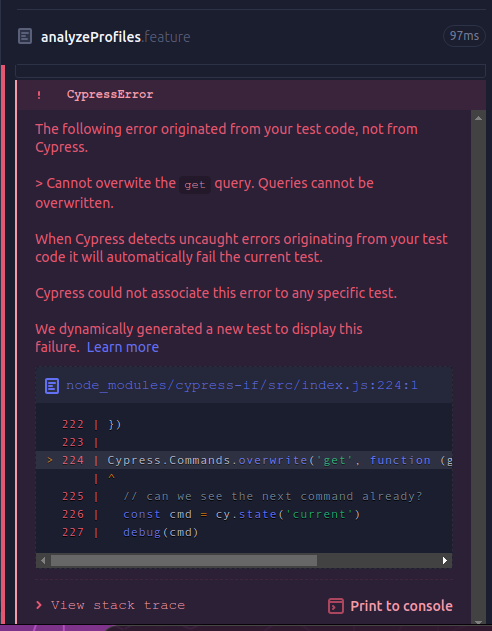492x631 pixels.
Task: Click the code frame scroll left arrow
Action: click(x=43, y=561)
